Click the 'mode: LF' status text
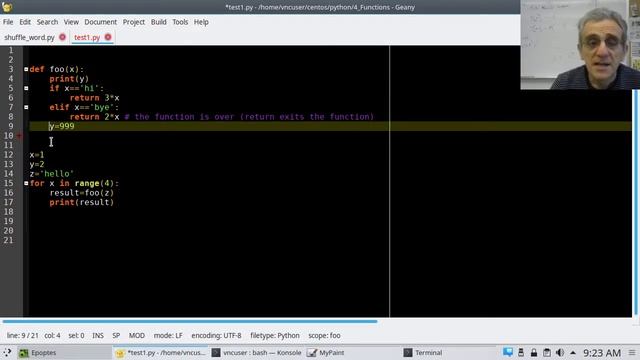640x360 pixels. 168,336
